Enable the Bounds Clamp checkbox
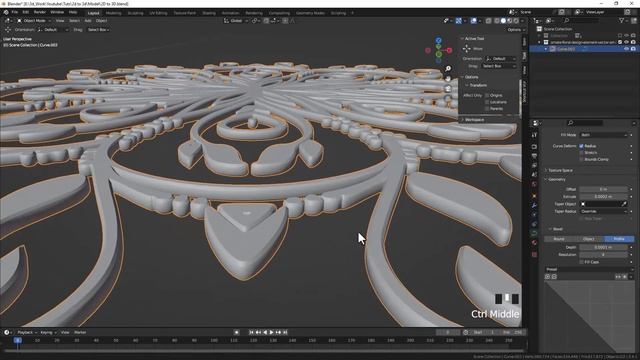640x360 pixels. pyautogui.click(x=581, y=159)
